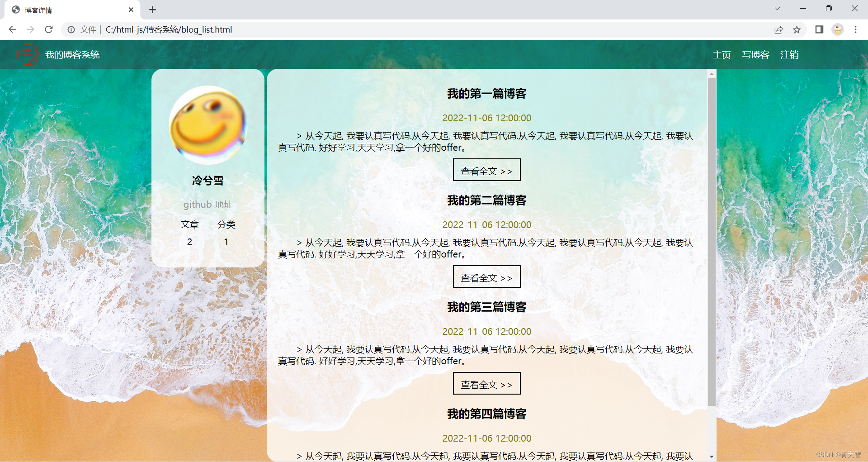Open the browser side panel icon
The image size is (868, 462).
click(819, 29)
